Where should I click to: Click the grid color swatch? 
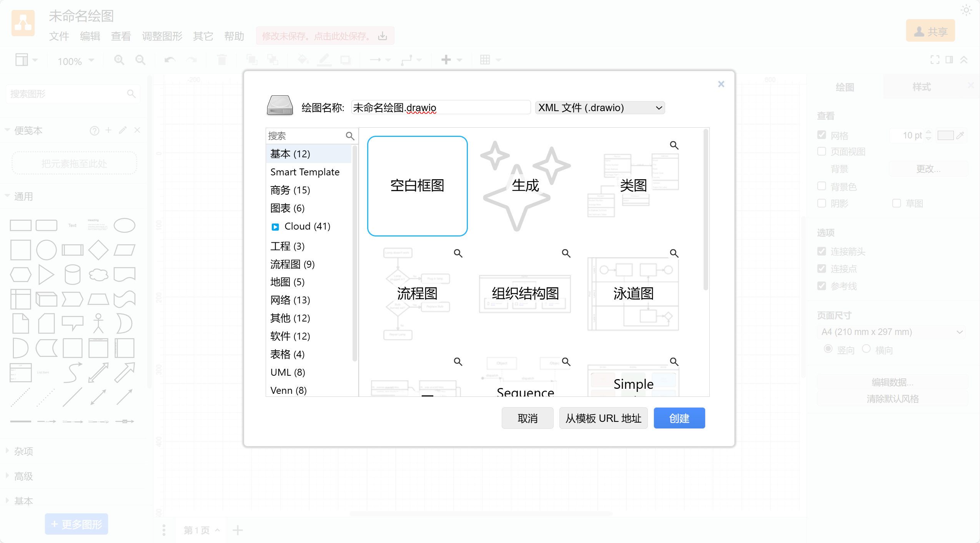(x=945, y=135)
